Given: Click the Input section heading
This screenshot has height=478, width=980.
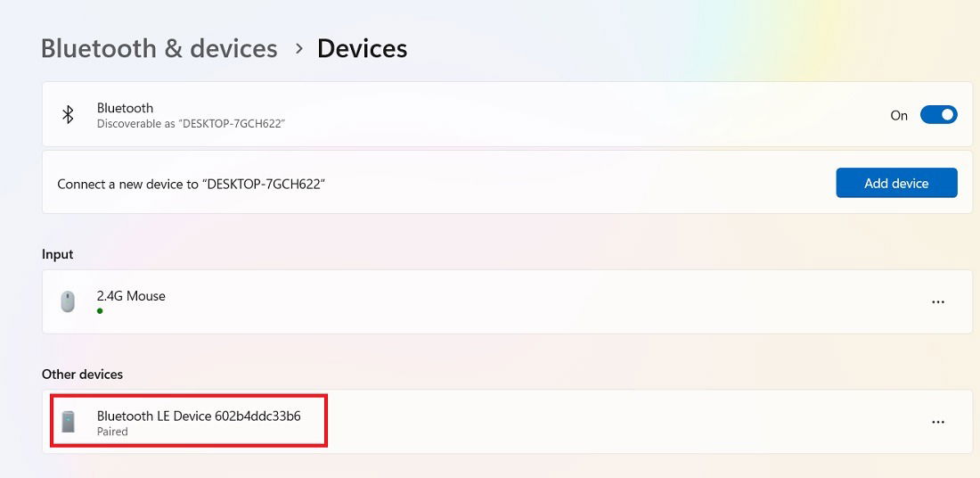Looking at the screenshot, I should [58, 254].
